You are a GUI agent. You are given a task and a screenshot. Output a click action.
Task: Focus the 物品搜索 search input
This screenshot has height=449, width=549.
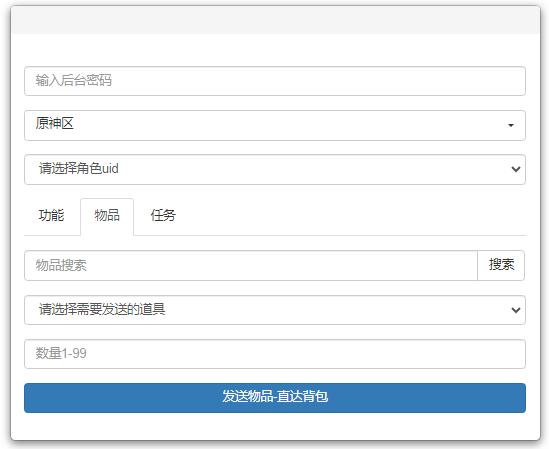[x=251, y=265]
